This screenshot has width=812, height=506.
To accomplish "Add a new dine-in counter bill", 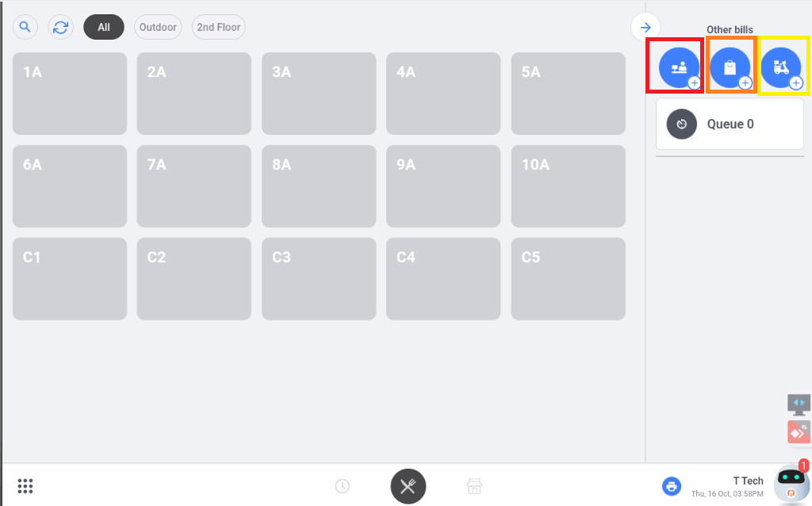I will click(680, 67).
